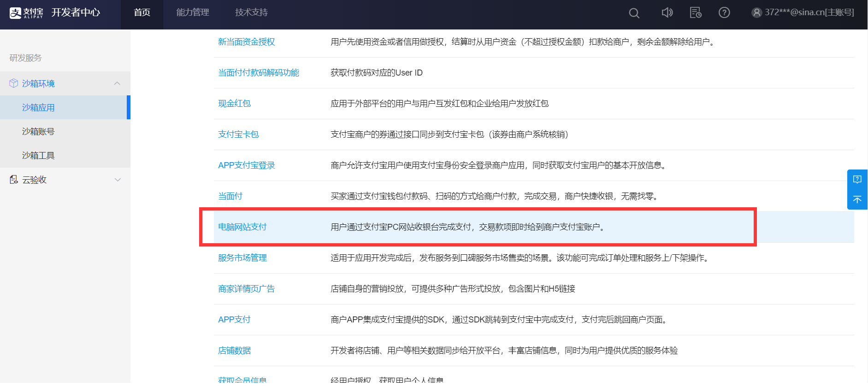
Task: Click the back-to-top arrow on the floating bar
Action: click(857, 199)
